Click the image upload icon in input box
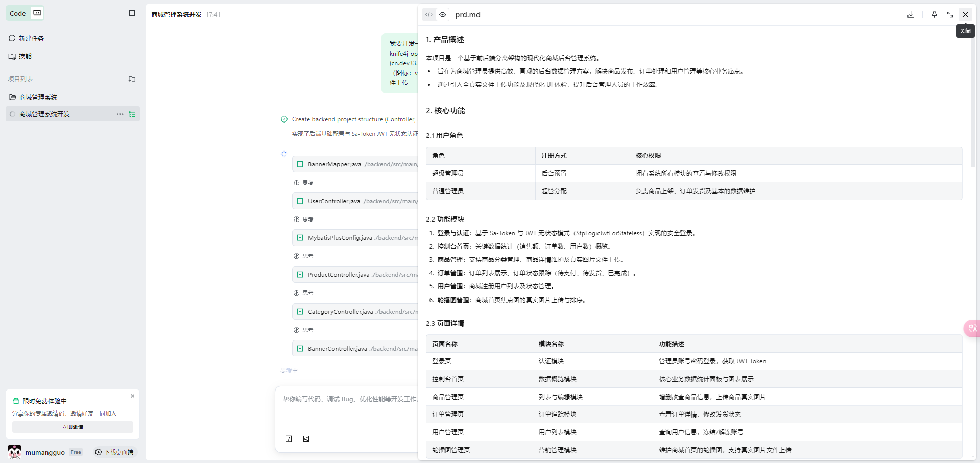The height and width of the screenshot is (463, 980). [306, 439]
